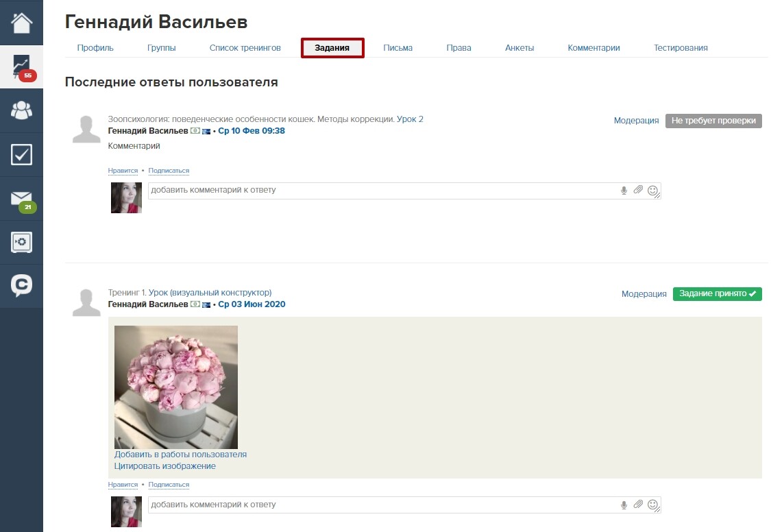
Task: Open the Урок 2 lesson link
Action: 410,119
